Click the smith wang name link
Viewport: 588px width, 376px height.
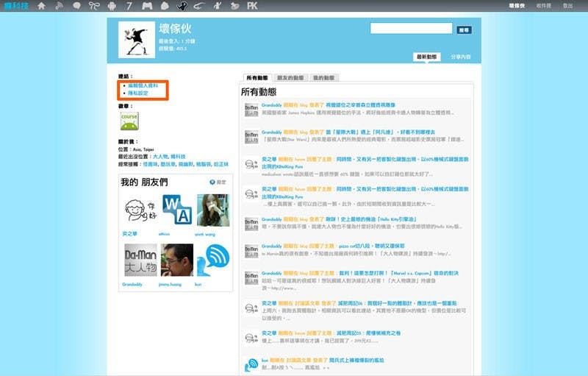pos(205,235)
